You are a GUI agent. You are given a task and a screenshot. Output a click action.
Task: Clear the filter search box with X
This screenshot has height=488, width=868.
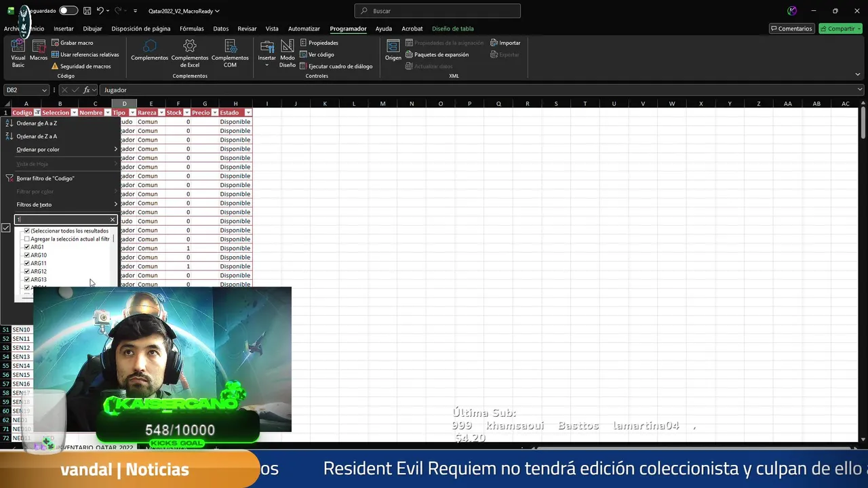pos(113,220)
